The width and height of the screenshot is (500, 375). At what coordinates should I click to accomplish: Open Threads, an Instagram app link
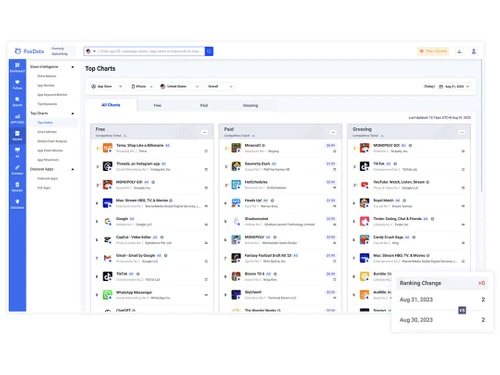tap(138, 164)
